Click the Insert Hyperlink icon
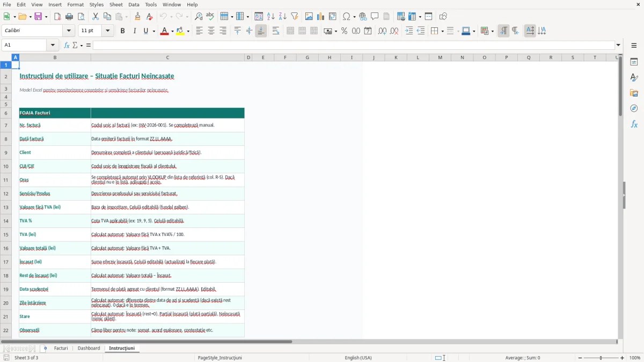This screenshot has width=644, height=362. (x=363, y=17)
